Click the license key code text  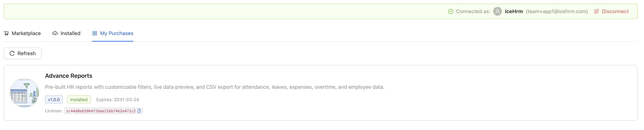click(101, 111)
